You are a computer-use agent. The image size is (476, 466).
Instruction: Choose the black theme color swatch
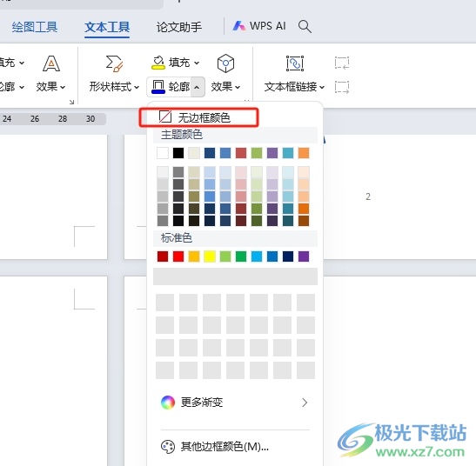pos(178,153)
